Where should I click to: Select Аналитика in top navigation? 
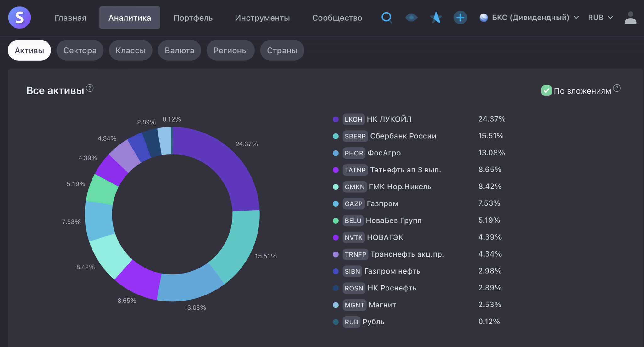[130, 18]
